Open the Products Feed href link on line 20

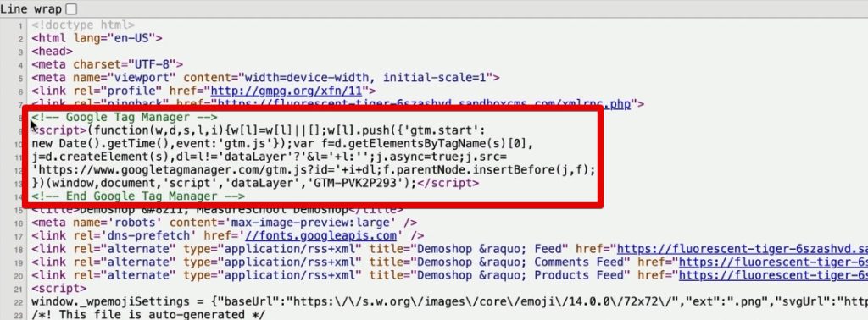(x=773, y=275)
